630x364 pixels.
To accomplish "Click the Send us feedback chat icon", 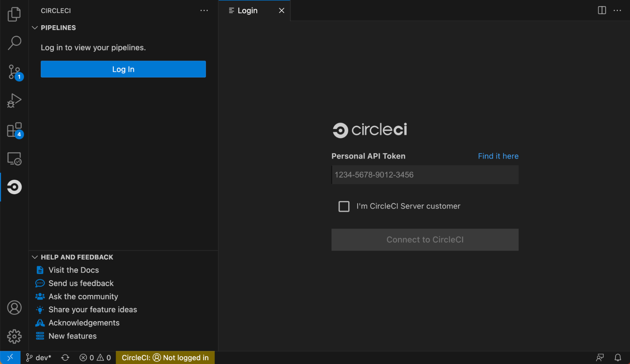I will pos(40,283).
